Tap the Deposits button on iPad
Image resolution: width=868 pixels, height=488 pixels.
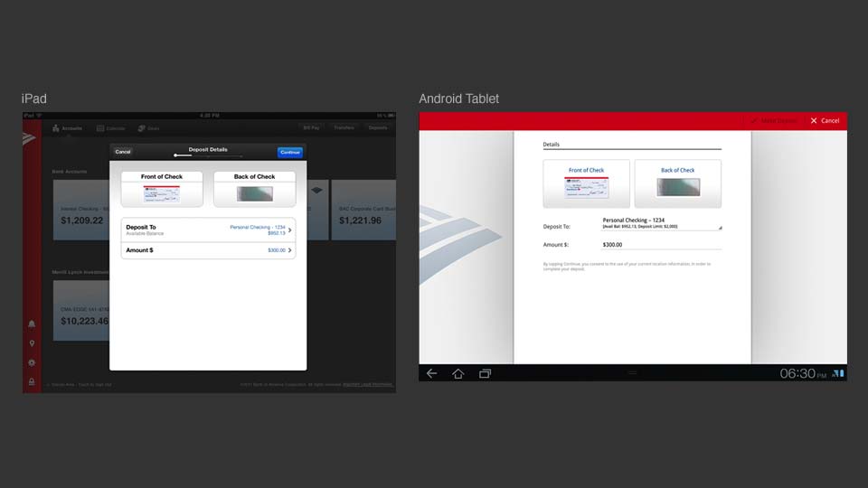(378, 127)
